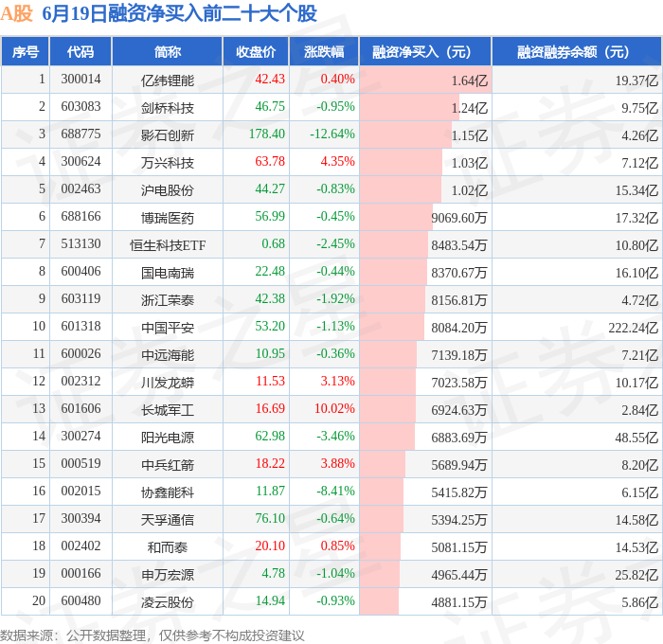Click the 收盘价 column header
Screen dimensions: 663x644
pyautogui.click(x=256, y=52)
